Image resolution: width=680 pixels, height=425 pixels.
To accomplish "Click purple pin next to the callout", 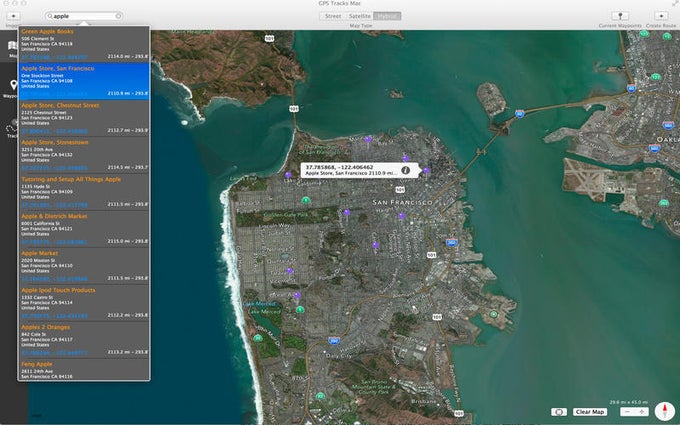I will coord(426,171).
